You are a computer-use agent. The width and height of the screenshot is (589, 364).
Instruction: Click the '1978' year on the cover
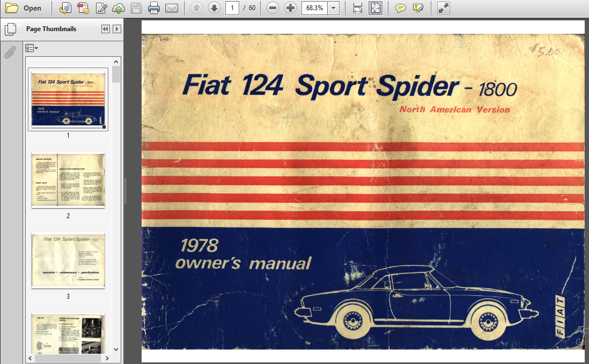[x=199, y=246]
